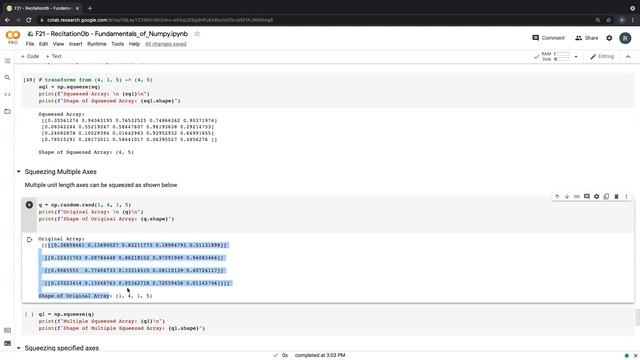This screenshot has height=360, width=640.
Task: Click the Squeezing Multiple Axes heading text
Action: (x=60, y=172)
